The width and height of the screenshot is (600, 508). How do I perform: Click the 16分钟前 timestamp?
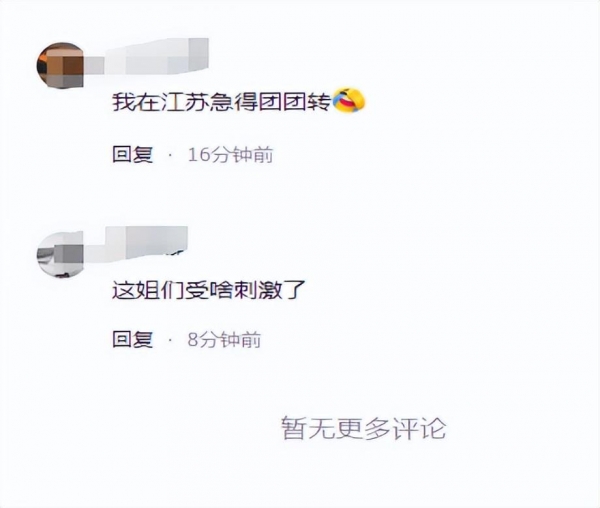click(x=230, y=155)
